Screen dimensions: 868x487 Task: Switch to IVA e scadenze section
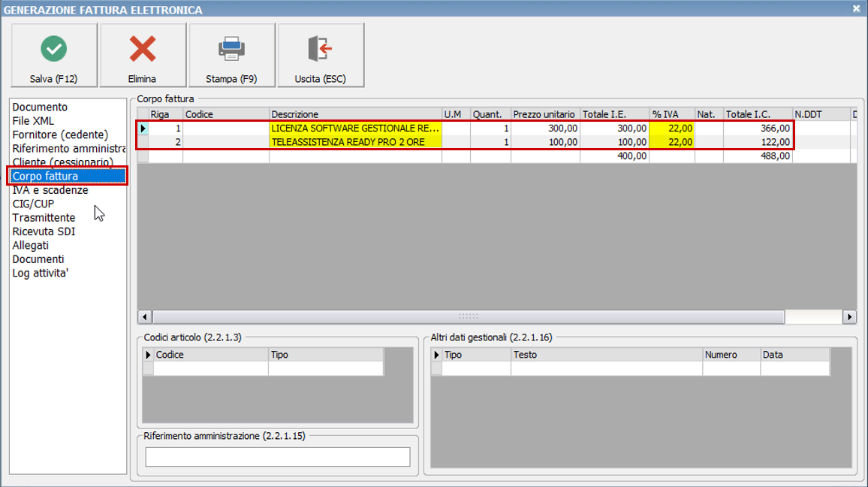(50, 190)
